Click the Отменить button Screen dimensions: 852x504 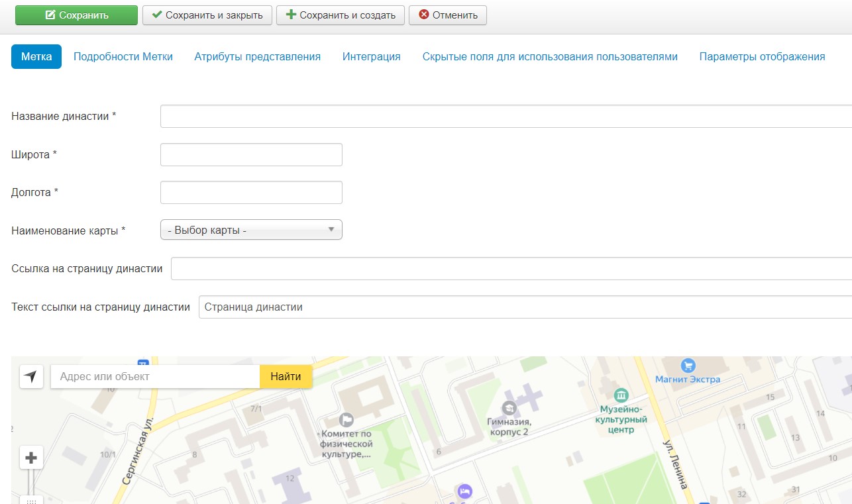[x=448, y=15]
